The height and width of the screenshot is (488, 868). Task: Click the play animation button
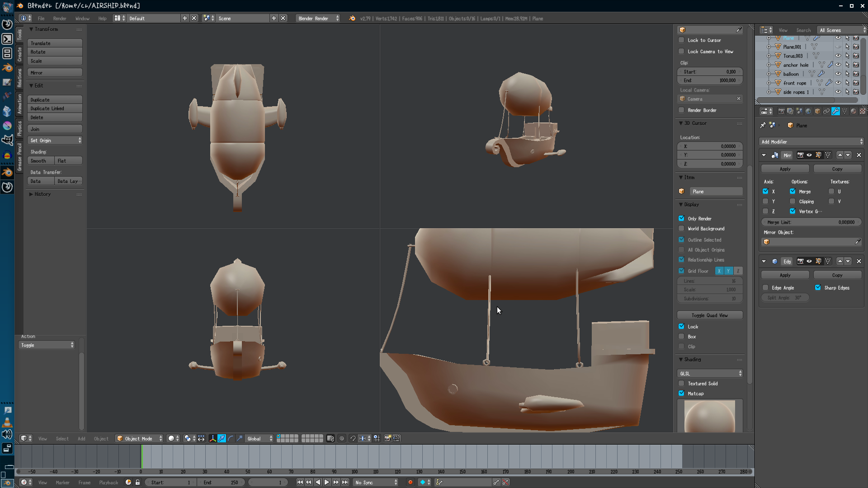[327, 483]
